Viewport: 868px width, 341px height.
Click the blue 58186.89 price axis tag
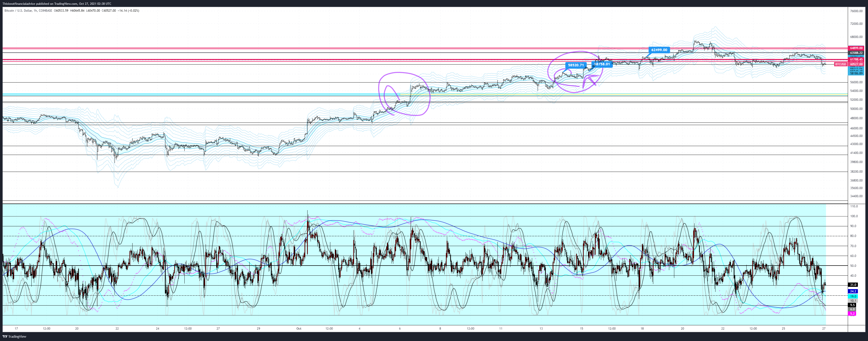856,73
